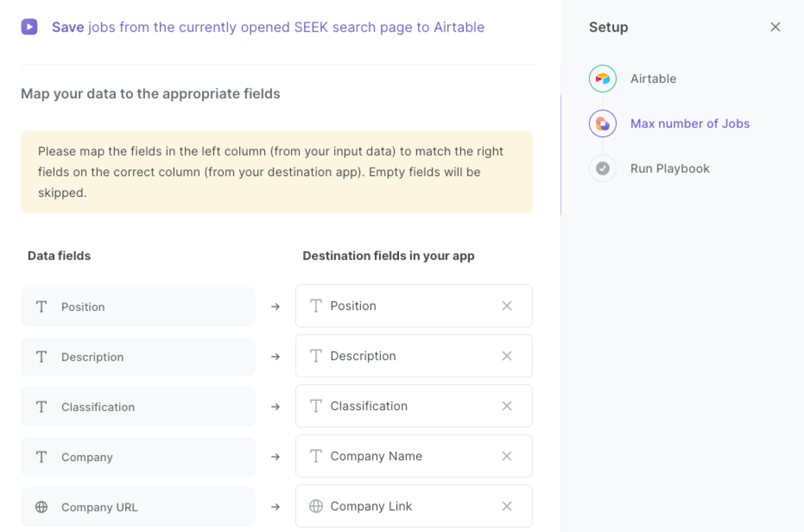Open the Description destination field dropdown
Viewport: 804px width, 532px height.
414,356
